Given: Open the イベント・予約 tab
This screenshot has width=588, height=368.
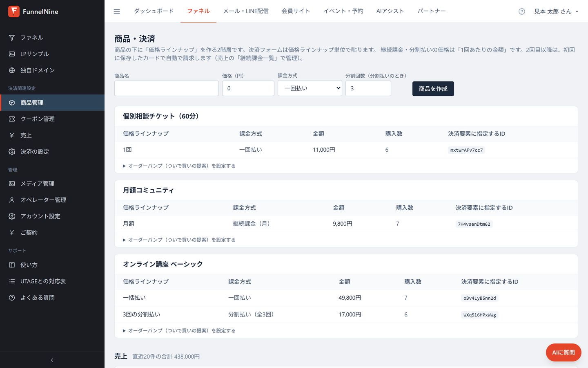Looking at the screenshot, I should click(343, 11).
